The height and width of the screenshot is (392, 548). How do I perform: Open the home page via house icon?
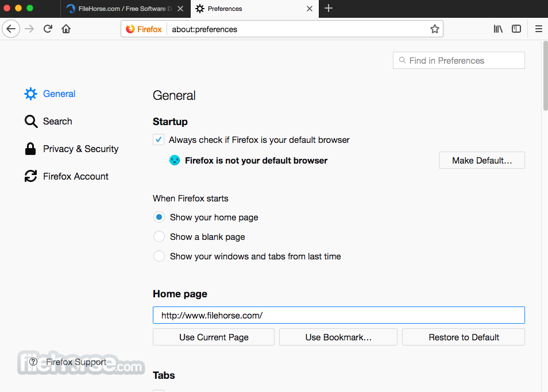point(66,29)
